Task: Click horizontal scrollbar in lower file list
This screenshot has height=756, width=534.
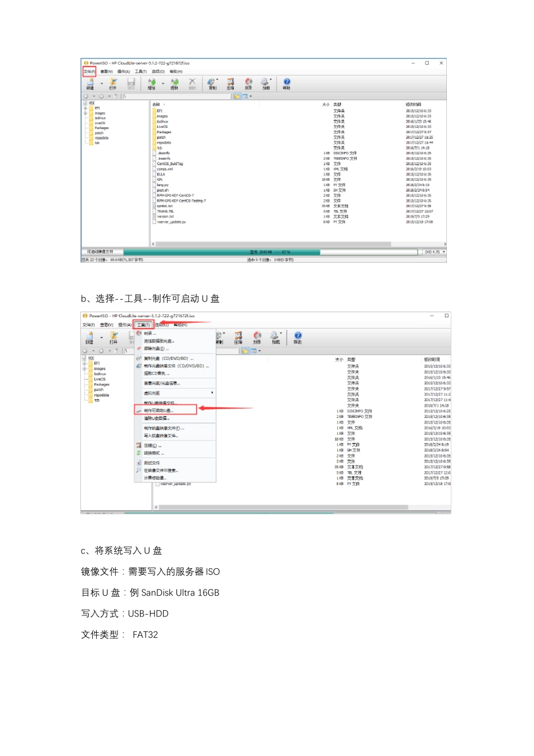Action: 284,507
